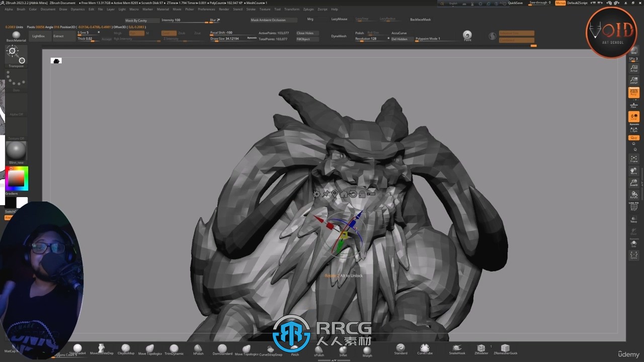644x362 pixels.
Task: Select the Move canvas icon in right shelf
Action: 634,171
